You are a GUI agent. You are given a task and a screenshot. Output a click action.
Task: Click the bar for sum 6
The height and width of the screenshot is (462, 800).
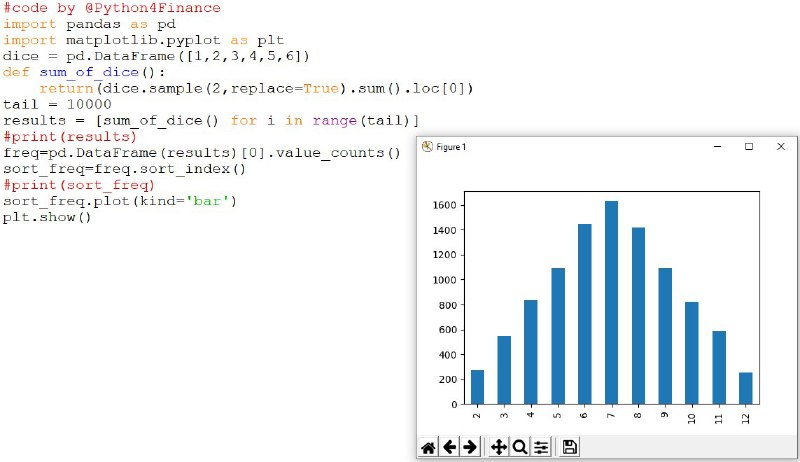coord(585,314)
